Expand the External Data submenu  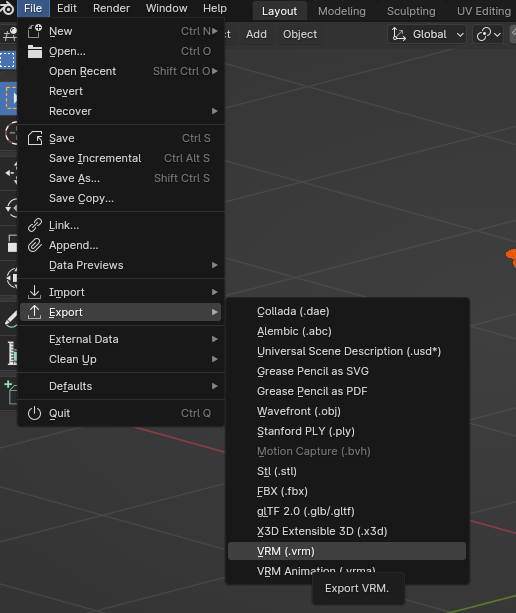[121, 339]
